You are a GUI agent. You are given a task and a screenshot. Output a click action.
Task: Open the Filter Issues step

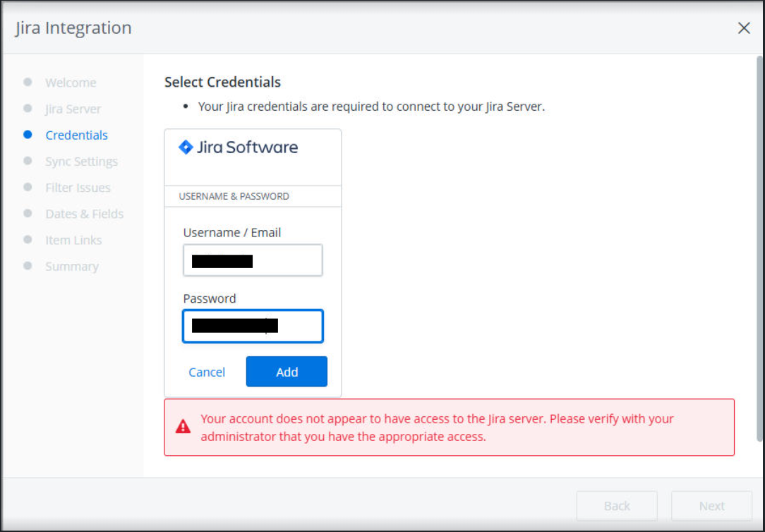click(78, 188)
